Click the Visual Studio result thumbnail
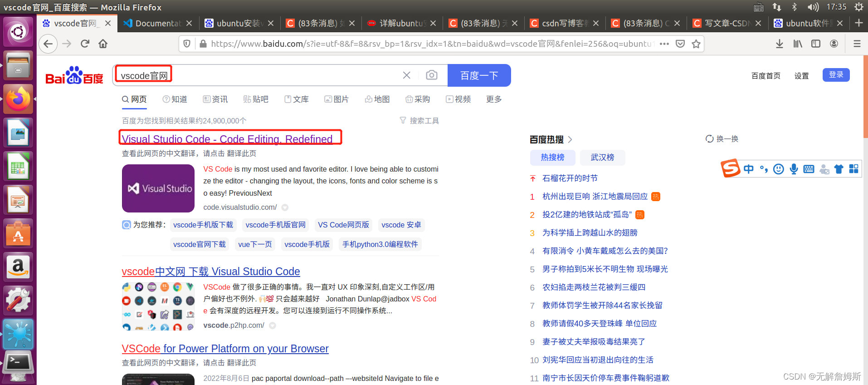 158,188
